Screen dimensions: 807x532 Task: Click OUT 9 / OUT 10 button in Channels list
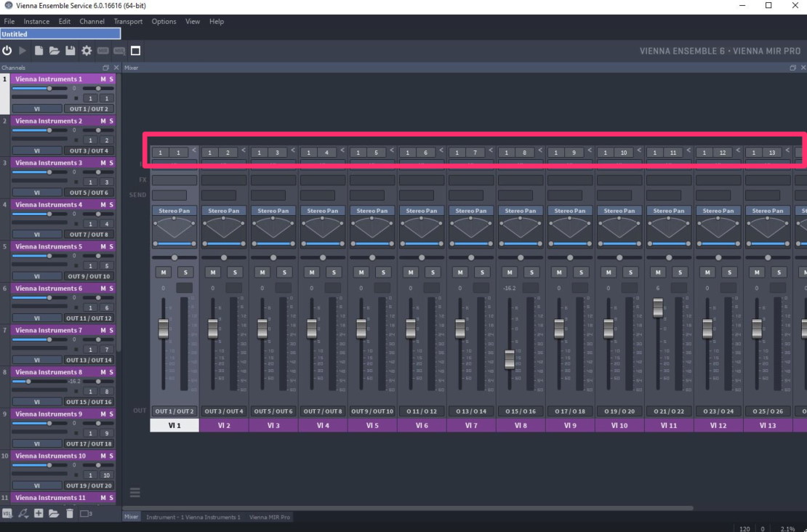[x=89, y=276]
